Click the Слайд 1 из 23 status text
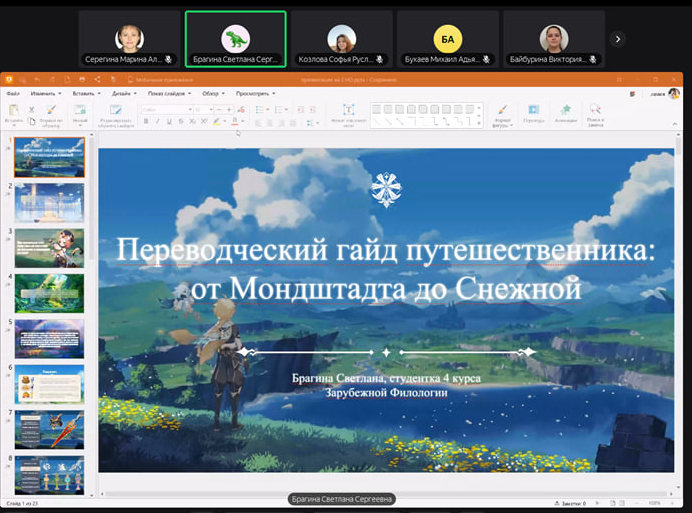Viewport: 692px width, 513px height. pos(22,503)
